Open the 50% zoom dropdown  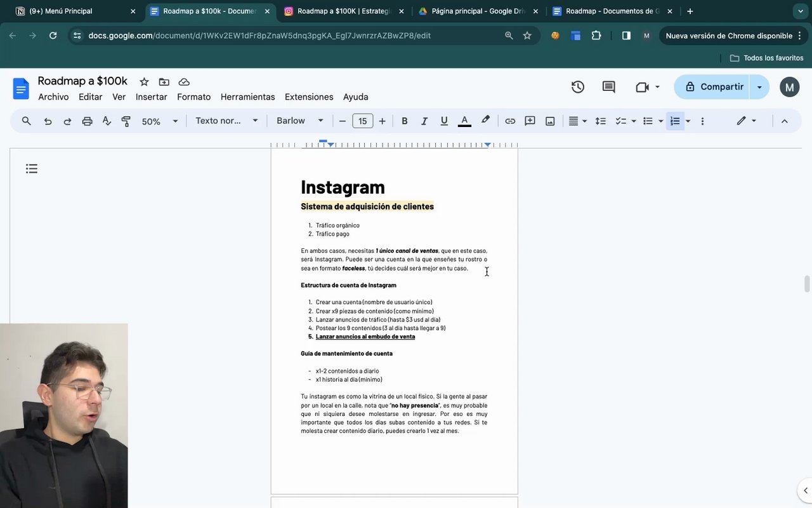click(x=160, y=121)
